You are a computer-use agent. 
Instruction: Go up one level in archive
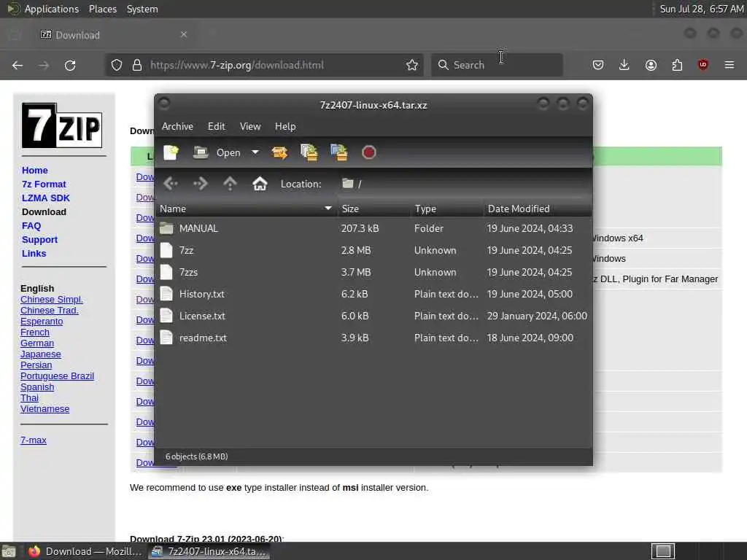tap(230, 183)
